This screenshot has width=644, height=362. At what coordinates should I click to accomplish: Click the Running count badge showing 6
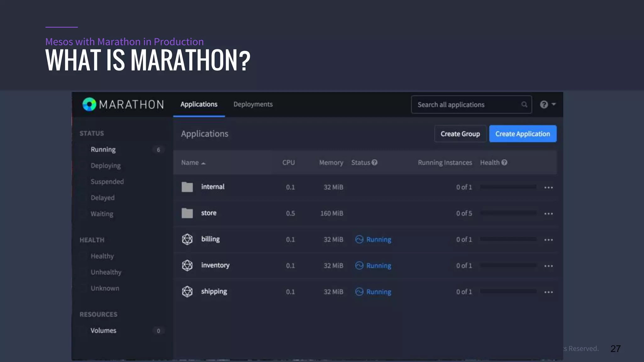click(x=158, y=150)
